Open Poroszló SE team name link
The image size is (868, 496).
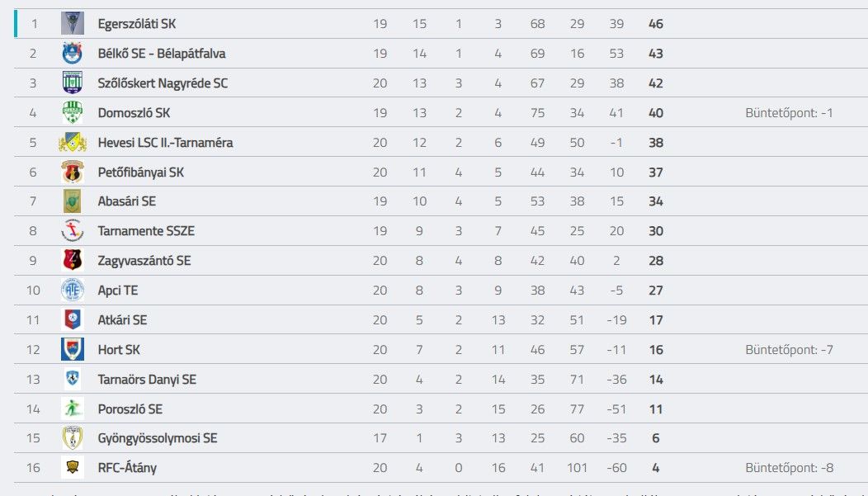point(130,409)
